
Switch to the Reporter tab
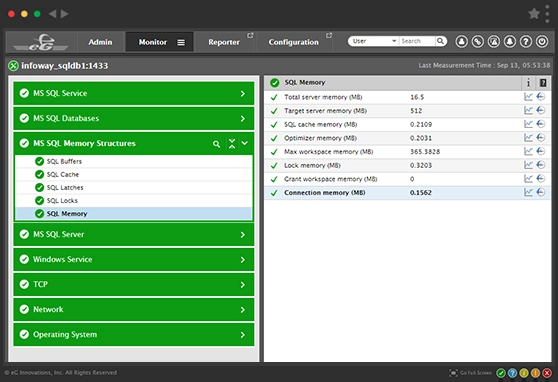pyautogui.click(x=224, y=42)
